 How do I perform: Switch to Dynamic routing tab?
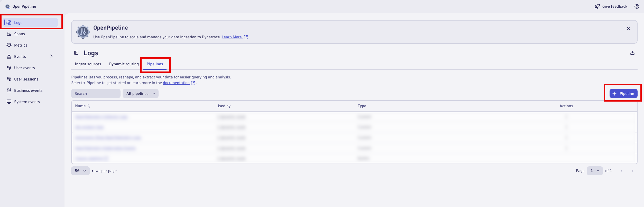click(124, 64)
